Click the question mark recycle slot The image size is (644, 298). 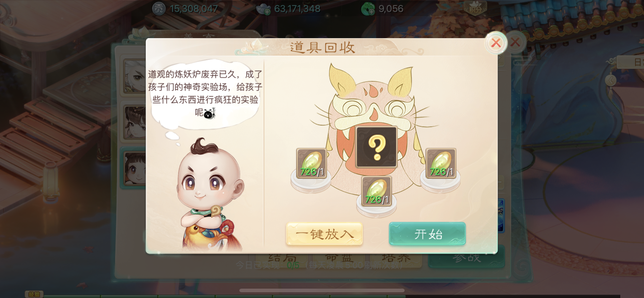click(x=376, y=147)
